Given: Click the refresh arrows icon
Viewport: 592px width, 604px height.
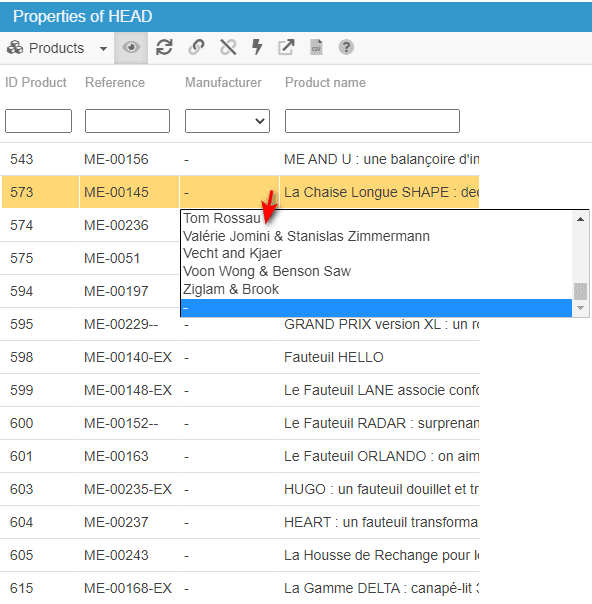Looking at the screenshot, I should click(164, 48).
